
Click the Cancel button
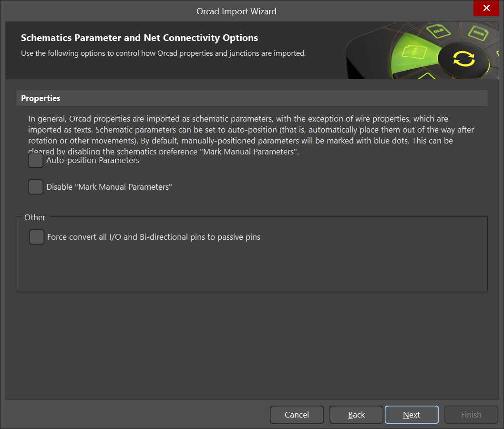click(x=297, y=414)
